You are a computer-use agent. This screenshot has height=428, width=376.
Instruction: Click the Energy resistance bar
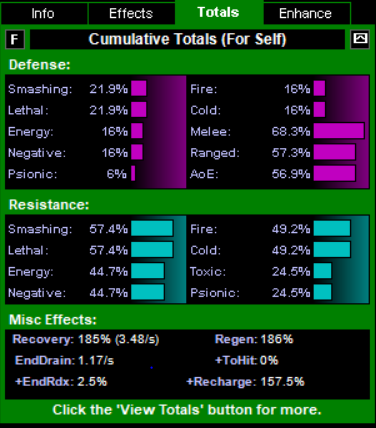pos(148,271)
